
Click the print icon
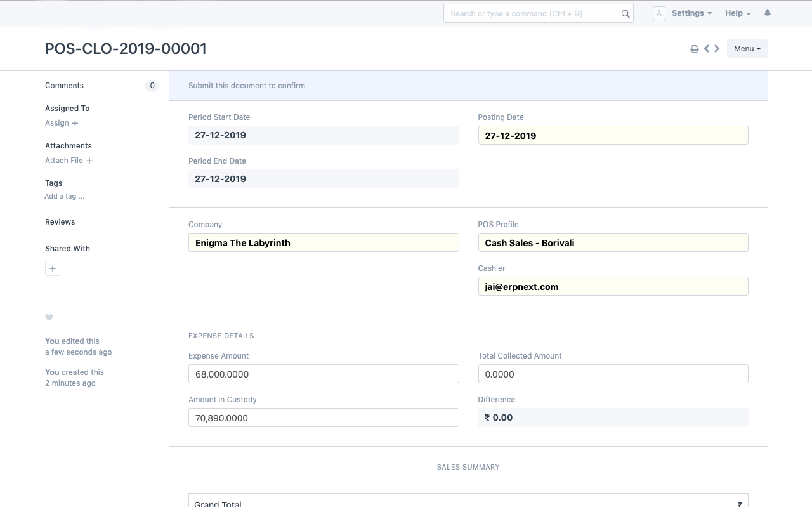(695, 49)
